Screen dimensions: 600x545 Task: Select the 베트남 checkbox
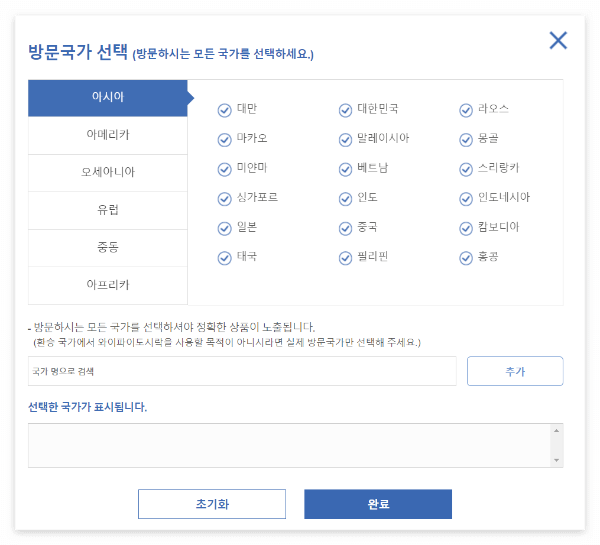pyautogui.click(x=345, y=169)
